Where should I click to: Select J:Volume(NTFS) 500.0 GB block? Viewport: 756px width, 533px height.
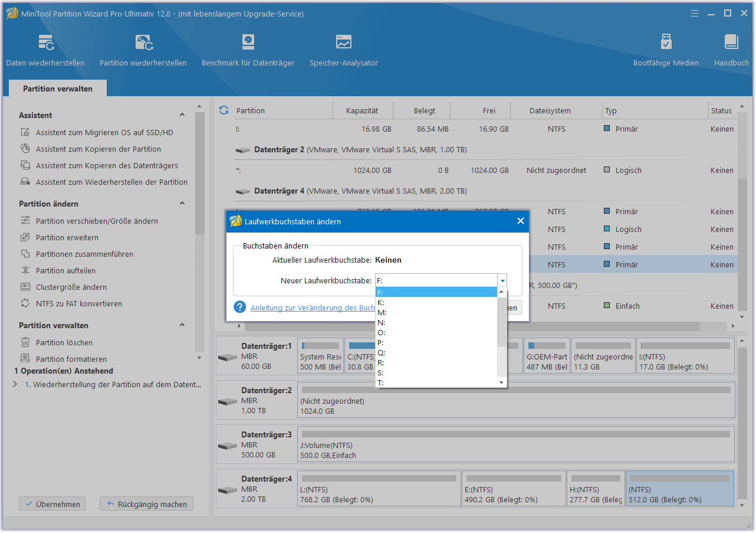coord(517,444)
